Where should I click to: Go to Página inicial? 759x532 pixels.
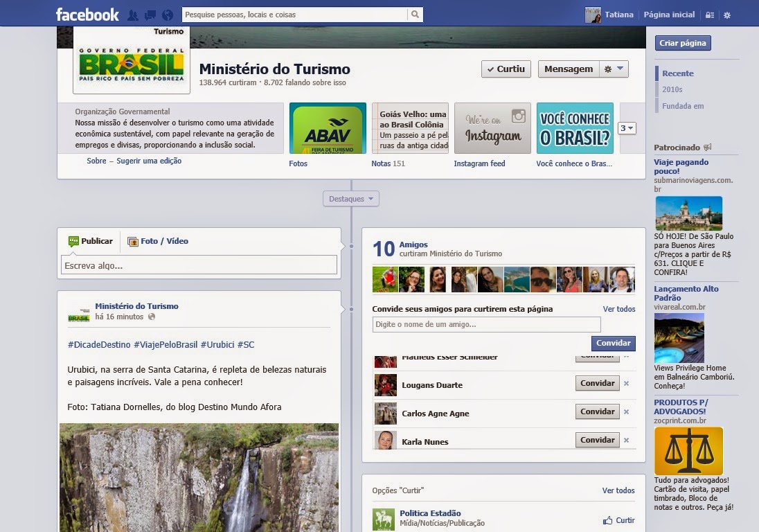669,15
